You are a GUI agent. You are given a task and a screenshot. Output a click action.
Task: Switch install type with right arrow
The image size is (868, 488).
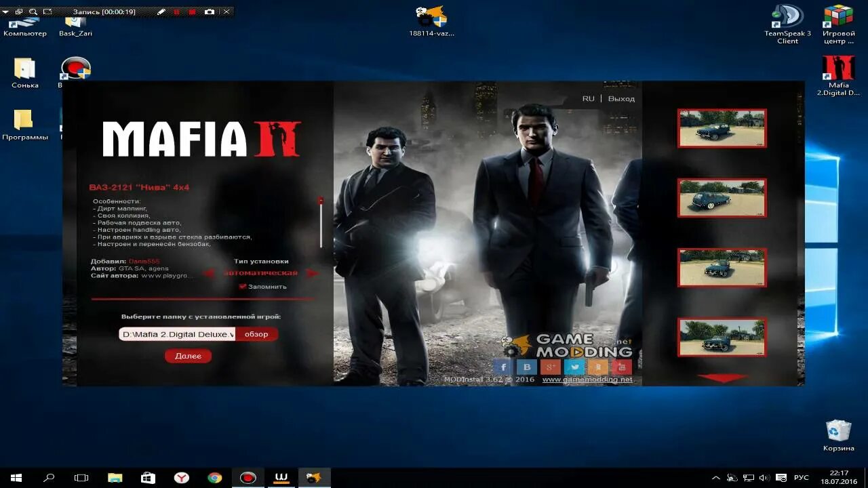(311, 273)
